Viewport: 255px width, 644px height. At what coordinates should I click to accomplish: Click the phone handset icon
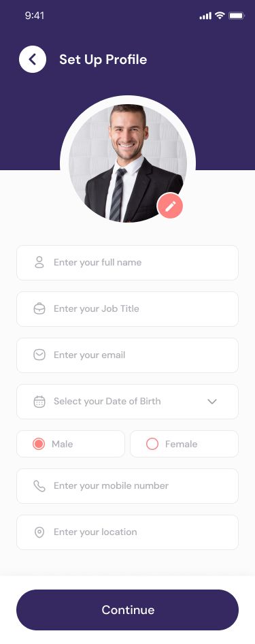click(39, 486)
